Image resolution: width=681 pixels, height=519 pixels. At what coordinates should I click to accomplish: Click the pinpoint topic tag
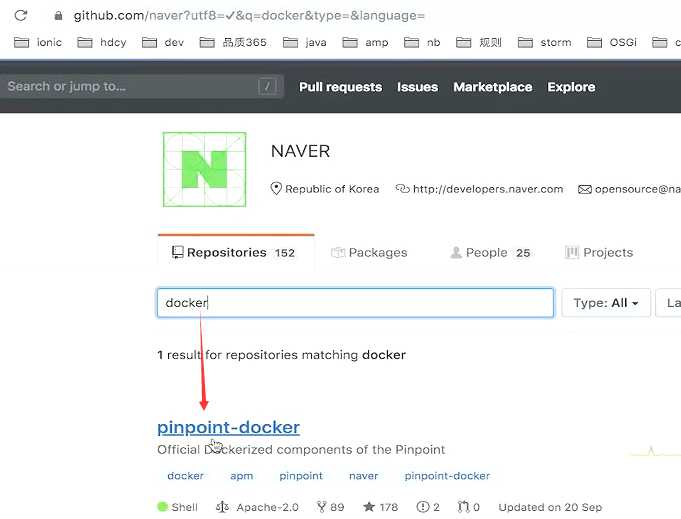(301, 476)
